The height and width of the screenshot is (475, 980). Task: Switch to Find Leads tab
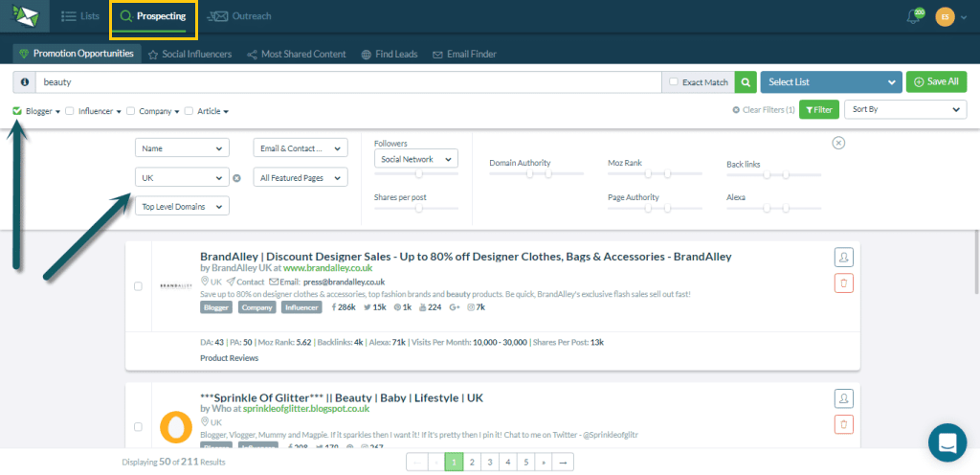click(390, 55)
